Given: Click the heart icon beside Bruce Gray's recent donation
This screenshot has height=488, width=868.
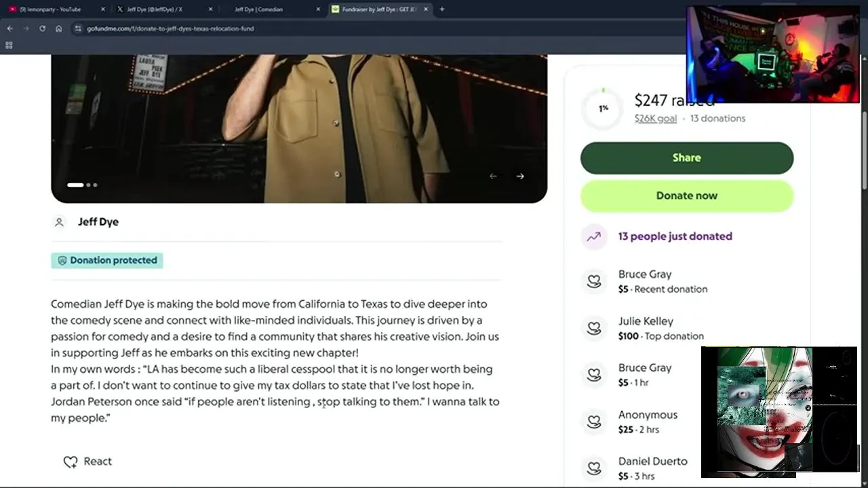Looking at the screenshot, I should [594, 281].
